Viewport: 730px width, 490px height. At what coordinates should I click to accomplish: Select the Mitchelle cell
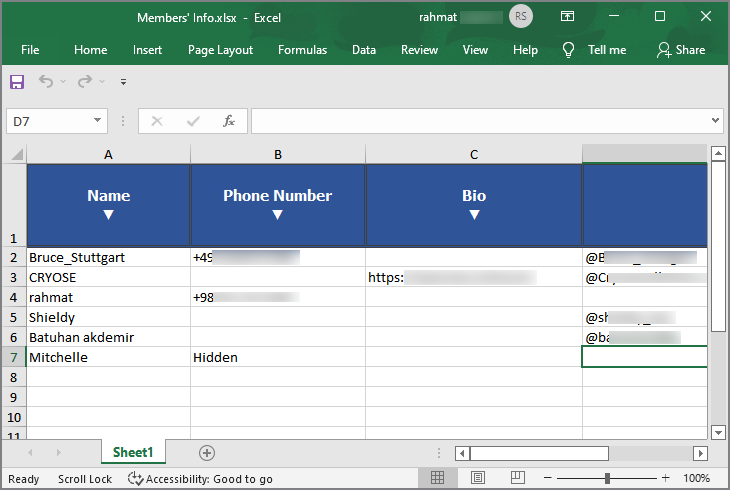[x=108, y=357]
